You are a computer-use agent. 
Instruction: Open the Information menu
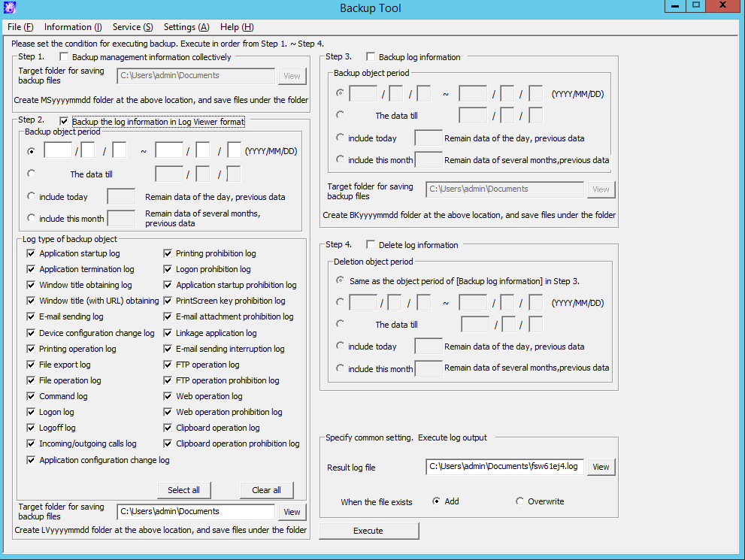[73, 27]
